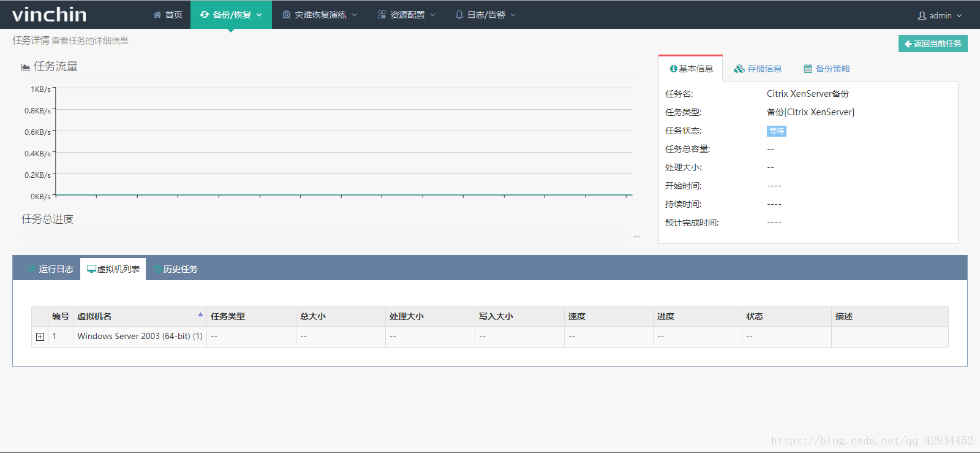The width and height of the screenshot is (980, 453).
Task: Expand the Windows Server 2003 row
Action: pos(40,337)
